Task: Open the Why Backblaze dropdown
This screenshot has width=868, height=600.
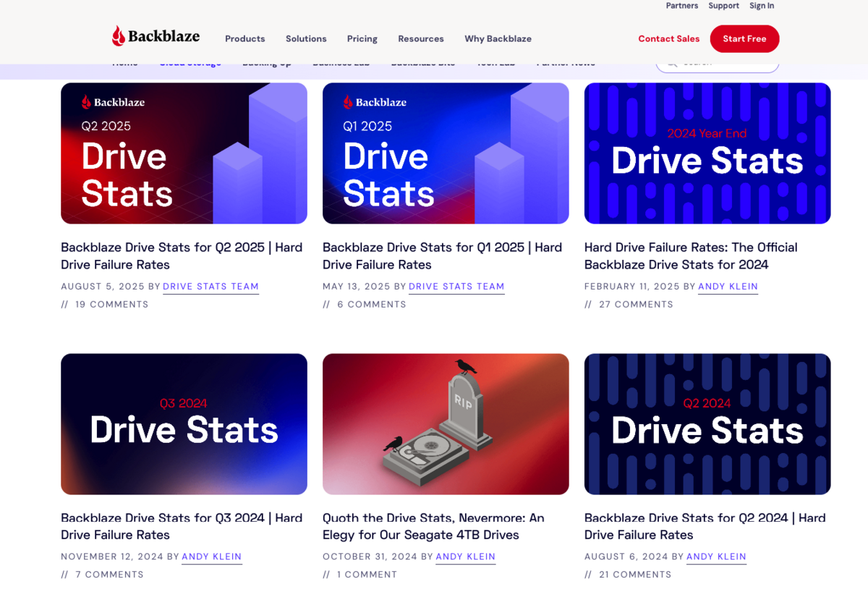Action: coord(498,38)
